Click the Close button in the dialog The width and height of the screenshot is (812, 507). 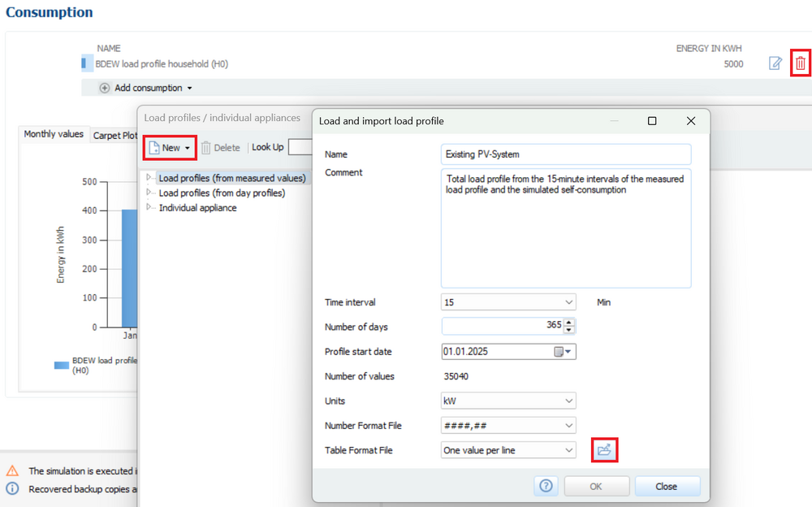coord(666,486)
